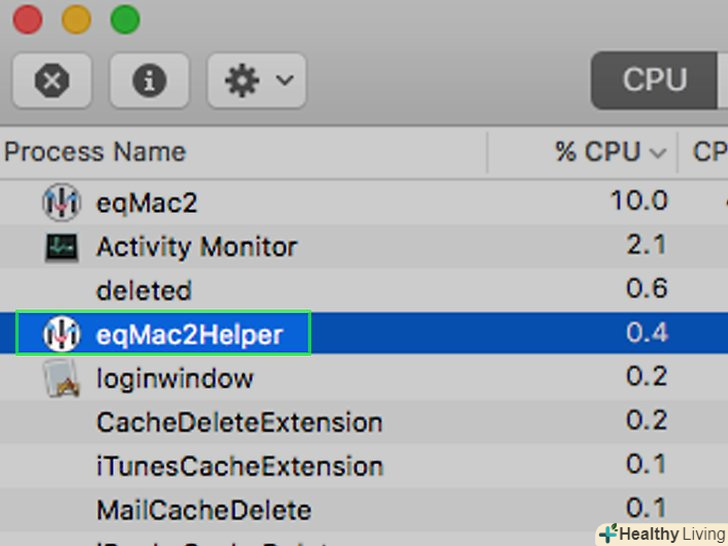Click the eqMac2Helper app icon
Viewport: 728px width, 546px height.
61,334
